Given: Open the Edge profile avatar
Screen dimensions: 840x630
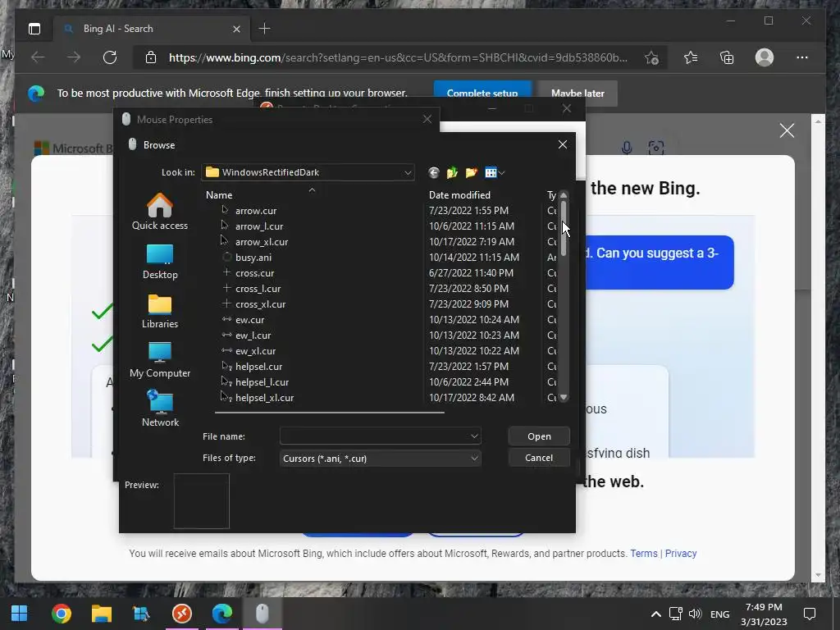Looking at the screenshot, I should [x=765, y=57].
